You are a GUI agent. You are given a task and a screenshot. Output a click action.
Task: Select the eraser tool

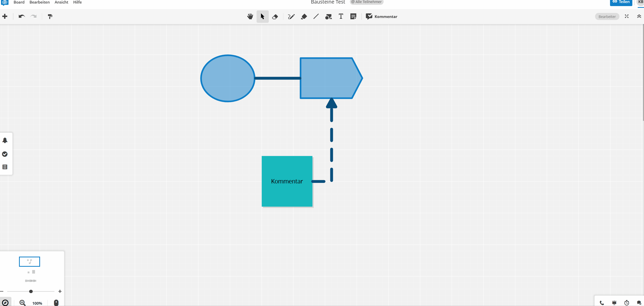coord(275,17)
